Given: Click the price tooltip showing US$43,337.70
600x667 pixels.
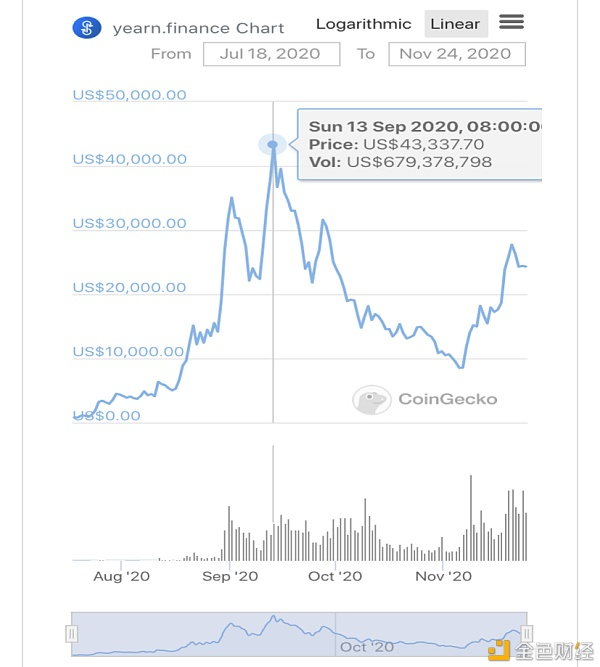Looking at the screenshot, I should [x=420, y=144].
